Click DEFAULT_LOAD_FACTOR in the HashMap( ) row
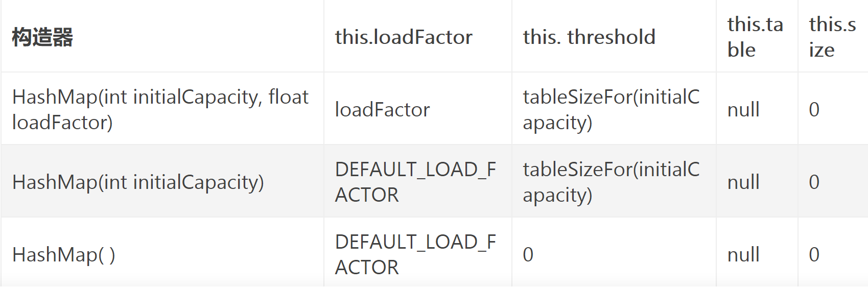Viewport: 868px width, 288px height. point(415,254)
